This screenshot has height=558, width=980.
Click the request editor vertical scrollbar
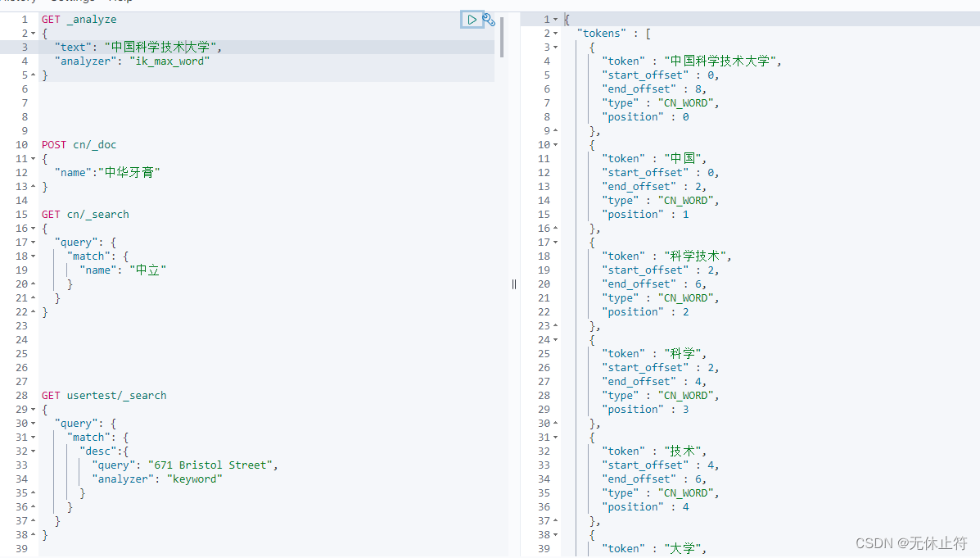point(502,37)
